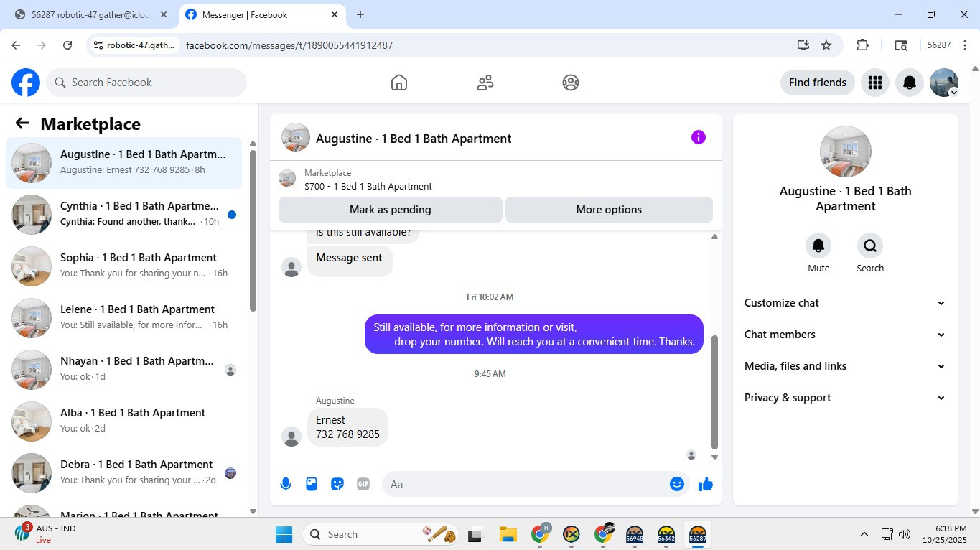The image size is (980, 550).
Task: Bookmark this page star icon
Action: [x=826, y=45]
